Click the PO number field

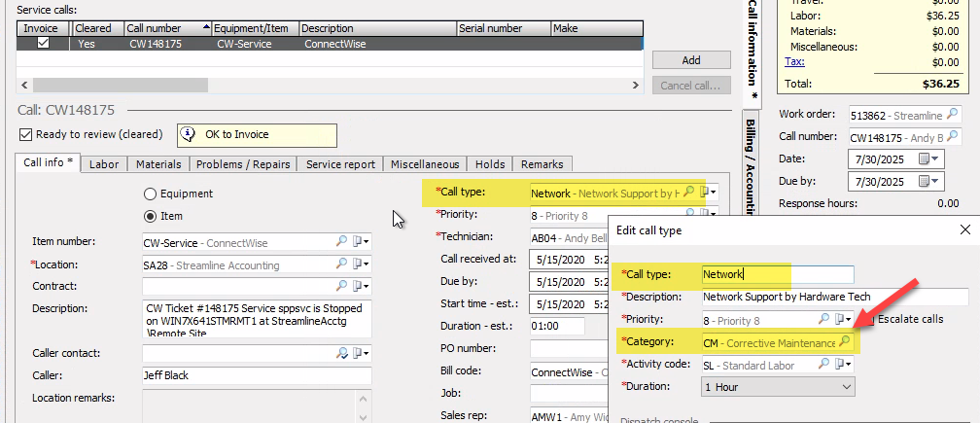pos(569,348)
